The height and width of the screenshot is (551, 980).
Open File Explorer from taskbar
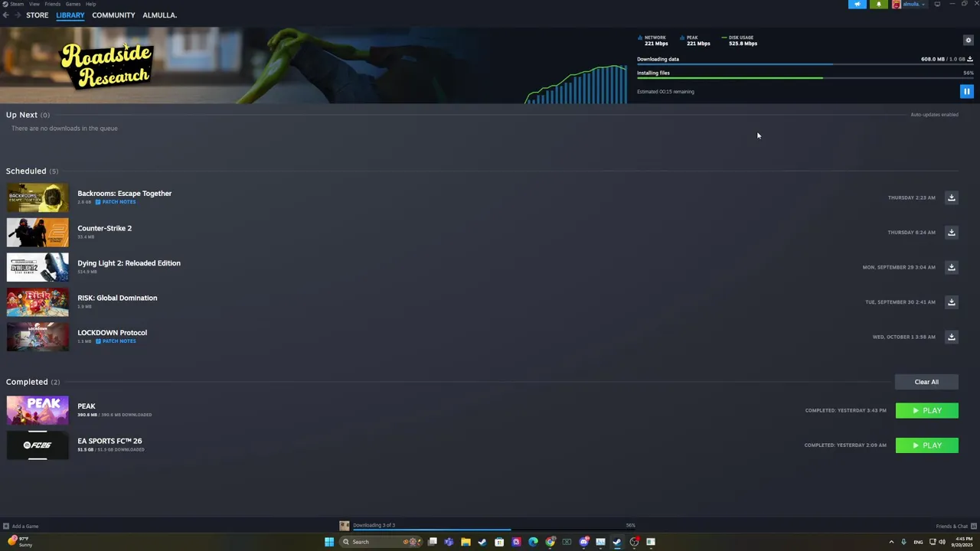click(x=465, y=542)
